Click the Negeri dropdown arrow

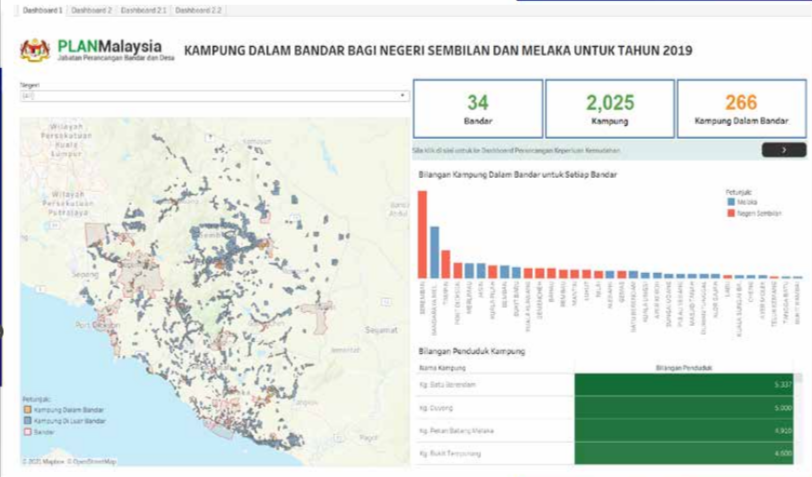[403, 96]
